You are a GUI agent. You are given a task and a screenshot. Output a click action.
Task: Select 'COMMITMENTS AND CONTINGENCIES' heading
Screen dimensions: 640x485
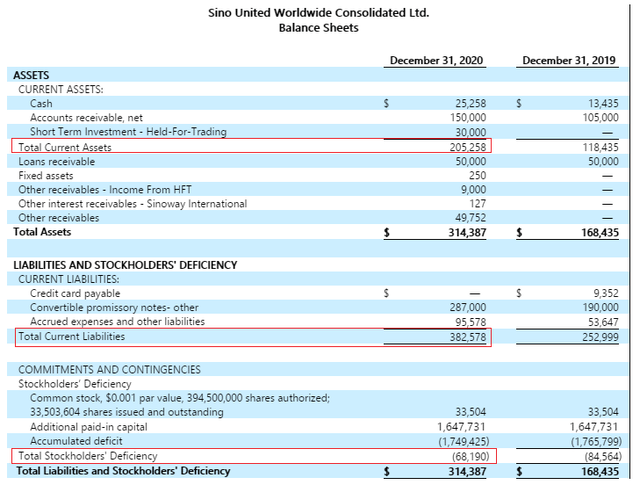(x=109, y=370)
